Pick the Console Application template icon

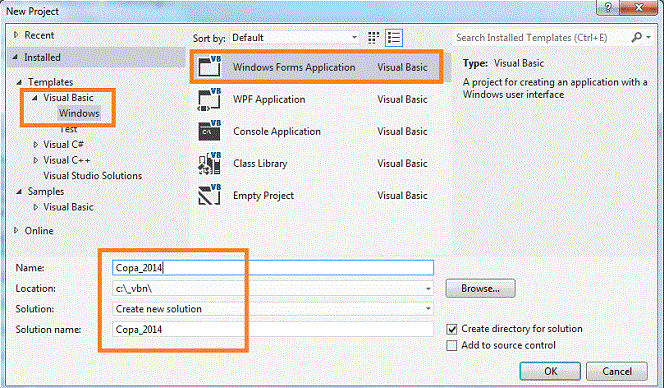[x=210, y=131]
